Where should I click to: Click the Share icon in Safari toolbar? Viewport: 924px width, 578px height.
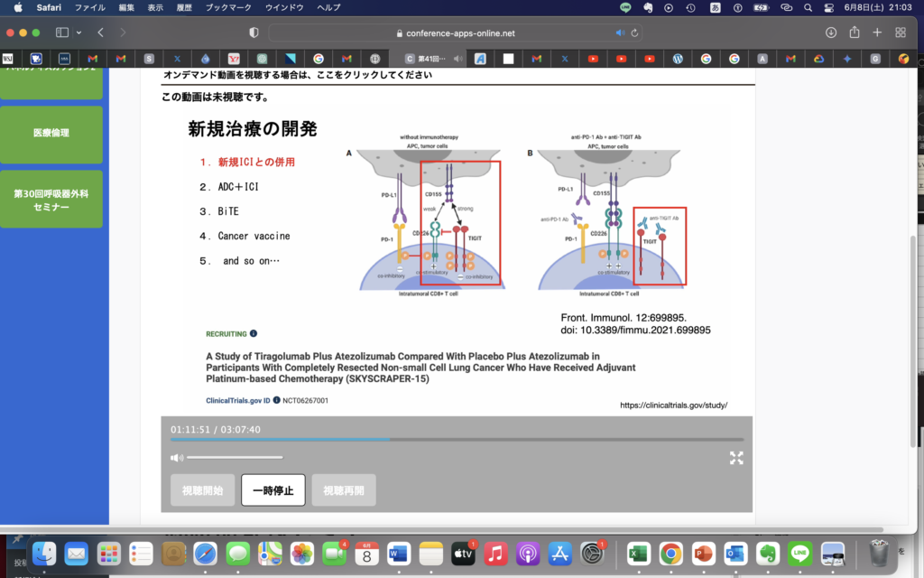click(854, 33)
